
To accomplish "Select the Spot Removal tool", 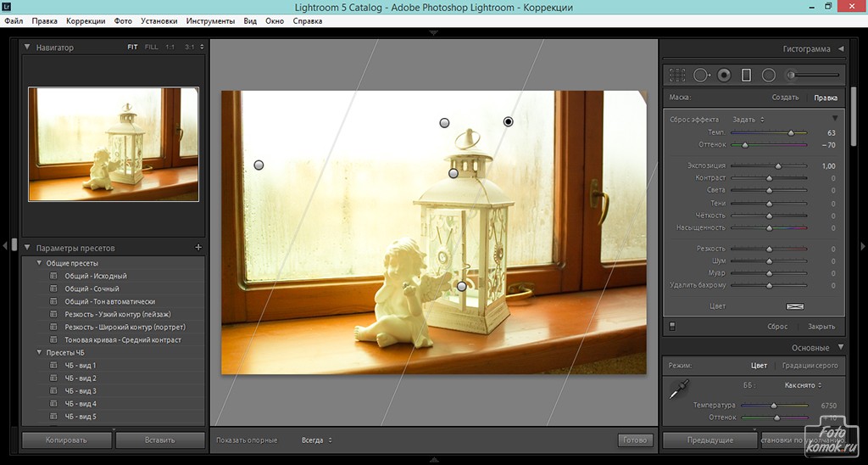I will tap(702, 75).
